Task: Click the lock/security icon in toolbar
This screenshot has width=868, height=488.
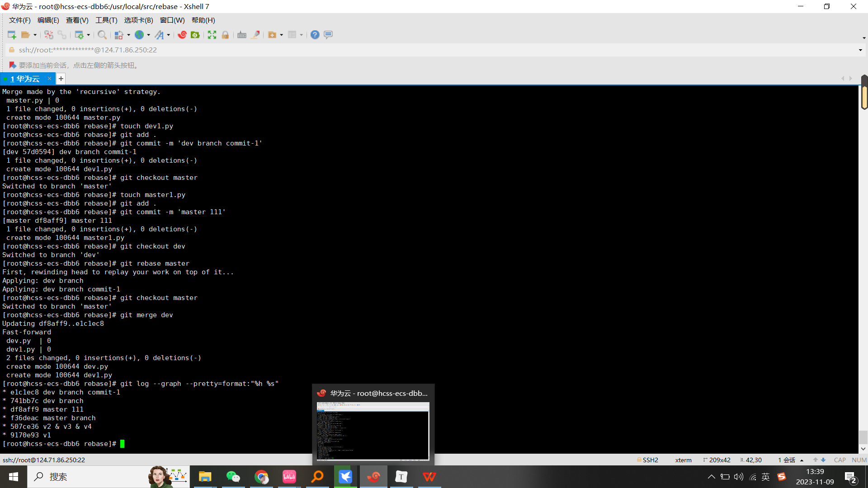Action: pos(225,34)
